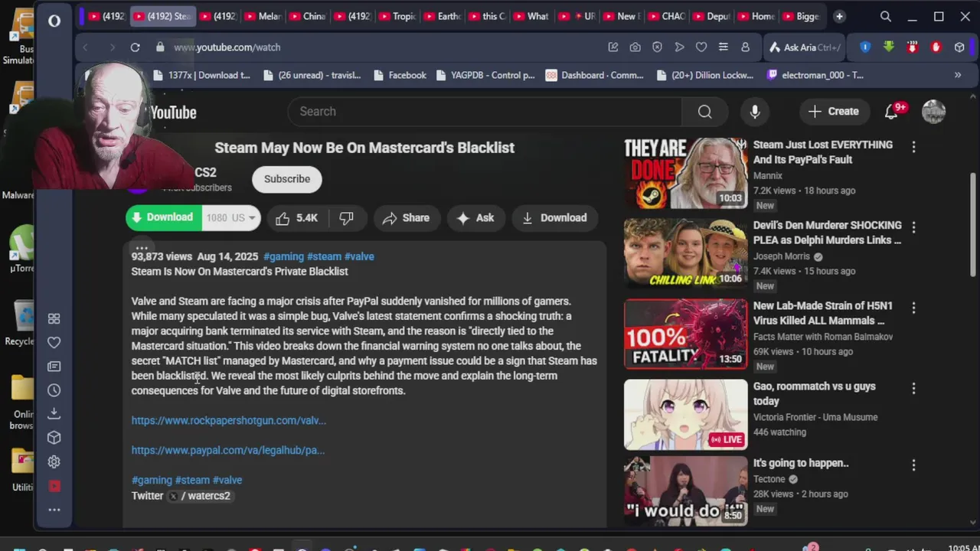Click the address bar URL youtube.com/watch
980x551 pixels.
coord(227,47)
